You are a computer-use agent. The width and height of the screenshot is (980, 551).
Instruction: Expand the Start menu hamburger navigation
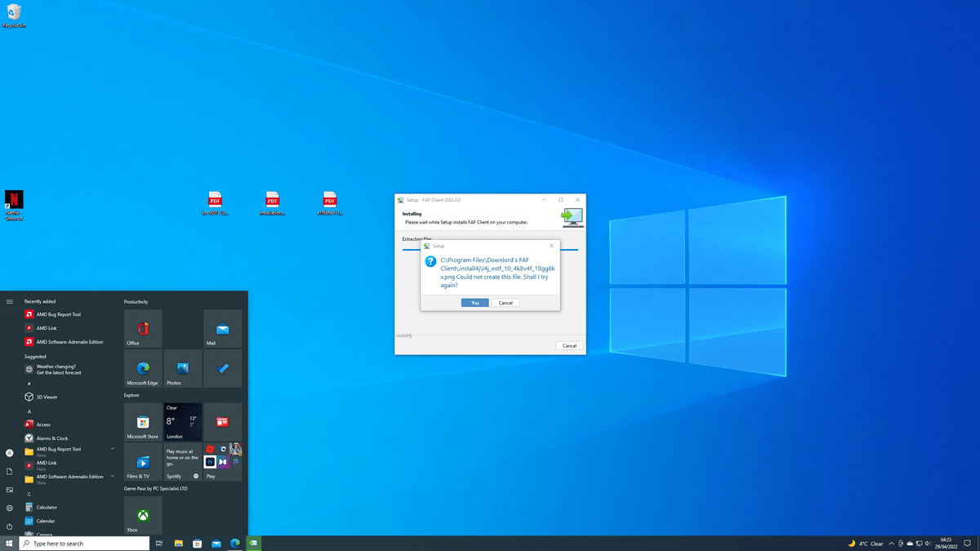click(10, 301)
